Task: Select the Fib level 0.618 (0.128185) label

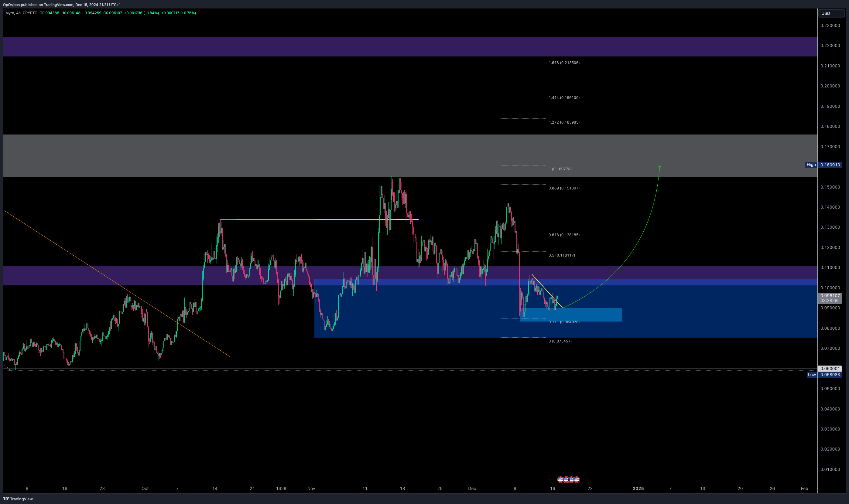Action: click(564, 235)
